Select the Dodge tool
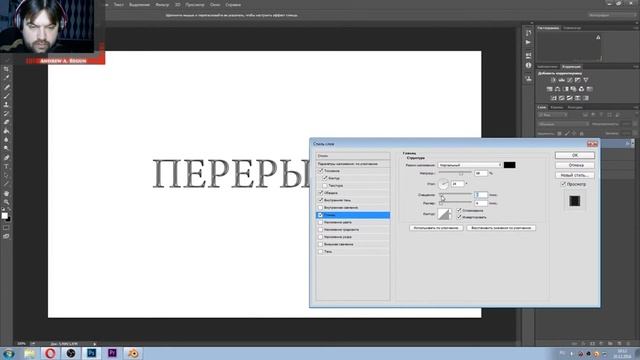The image size is (640, 360). tap(6, 149)
